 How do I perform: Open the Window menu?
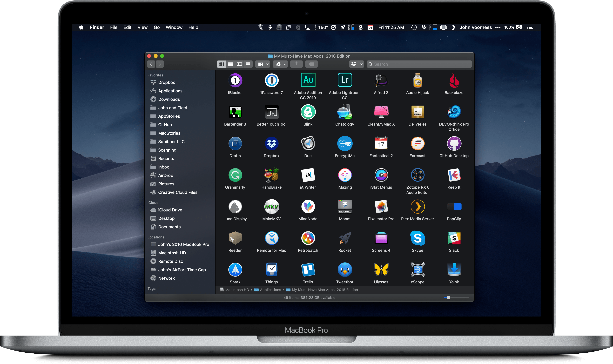click(174, 27)
